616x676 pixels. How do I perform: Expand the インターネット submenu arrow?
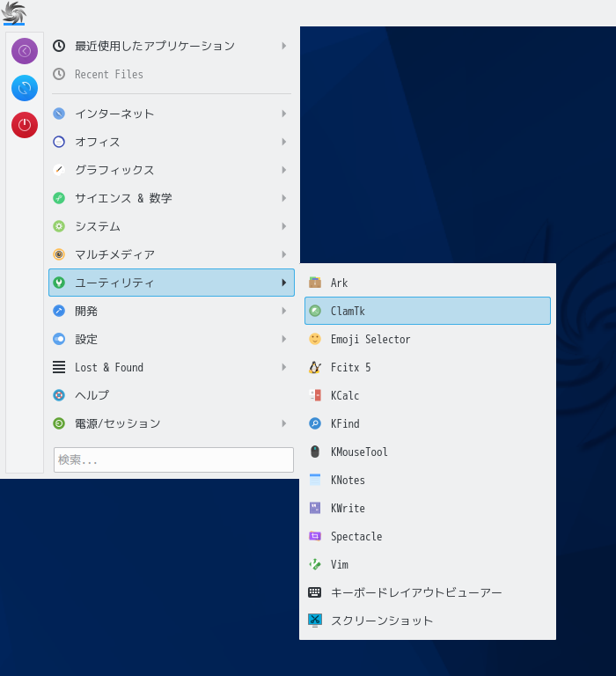284,114
